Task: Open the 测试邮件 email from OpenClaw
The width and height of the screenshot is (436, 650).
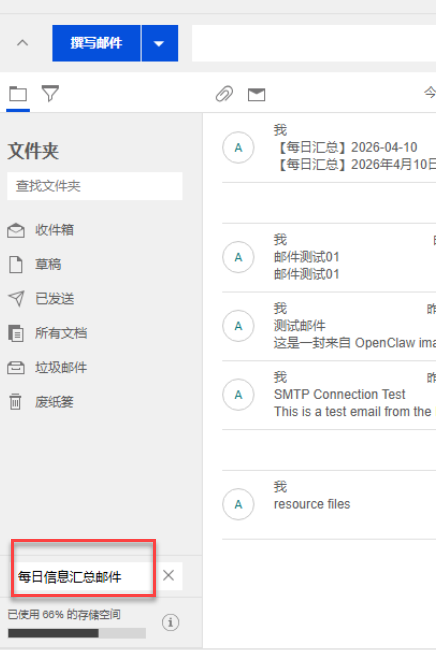Action: pos(329,326)
